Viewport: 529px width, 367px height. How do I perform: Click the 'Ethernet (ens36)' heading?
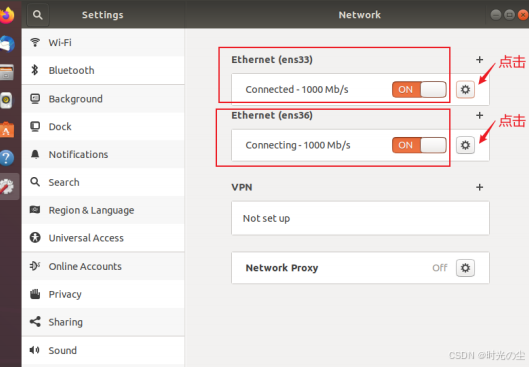[272, 115]
